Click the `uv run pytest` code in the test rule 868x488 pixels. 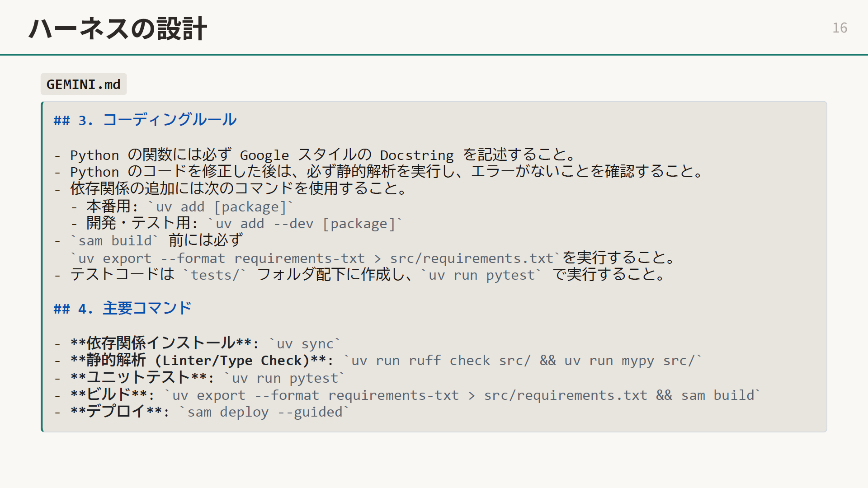(481, 275)
